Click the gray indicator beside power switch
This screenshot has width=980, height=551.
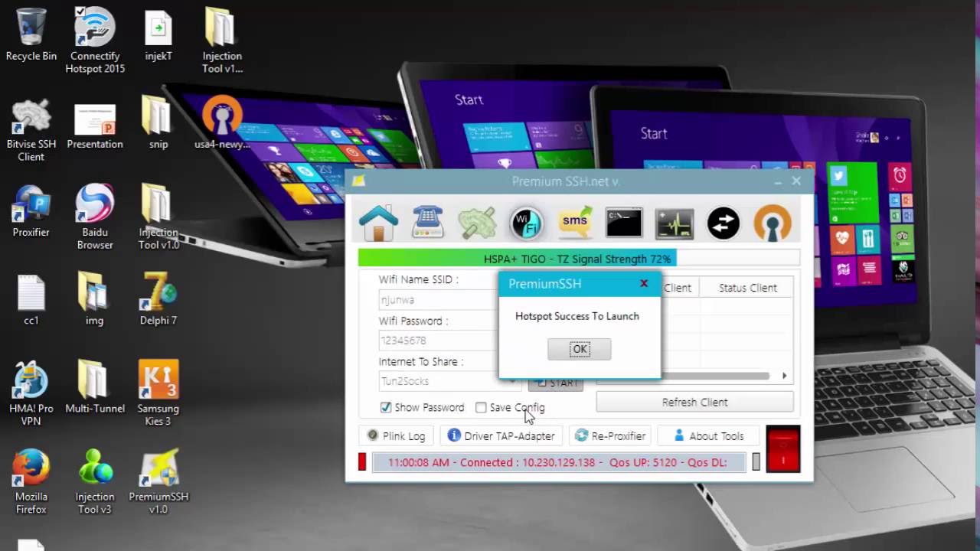point(756,461)
